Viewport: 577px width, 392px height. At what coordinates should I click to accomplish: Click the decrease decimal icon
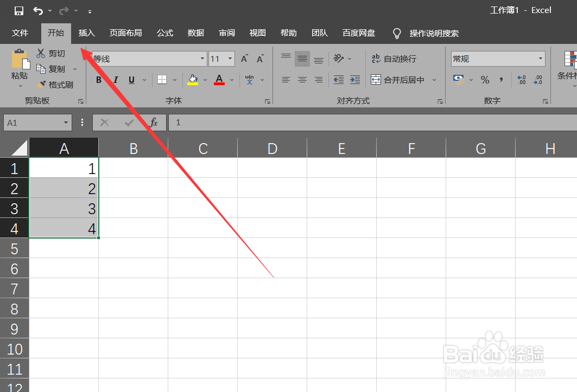click(x=537, y=80)
